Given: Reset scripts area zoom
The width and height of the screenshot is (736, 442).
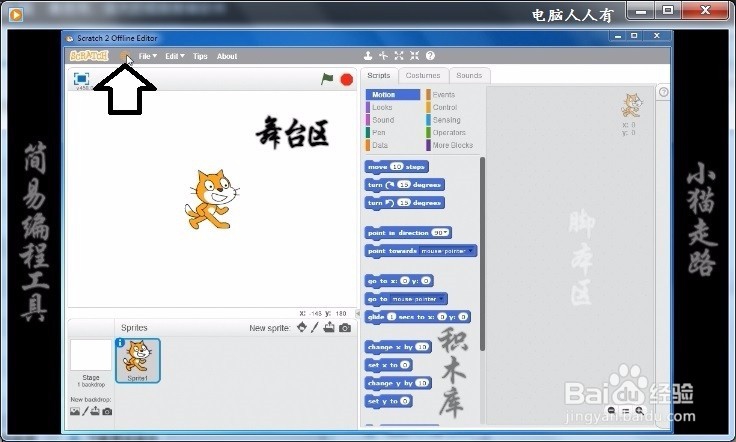Looking at the screenshot, I should pos(625,411).
